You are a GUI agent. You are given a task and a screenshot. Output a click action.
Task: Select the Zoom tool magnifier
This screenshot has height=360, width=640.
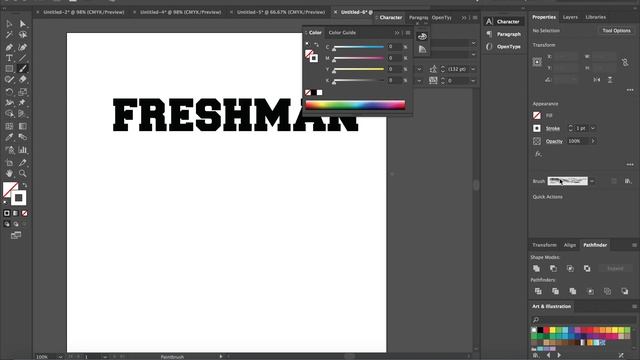point(22,173)
